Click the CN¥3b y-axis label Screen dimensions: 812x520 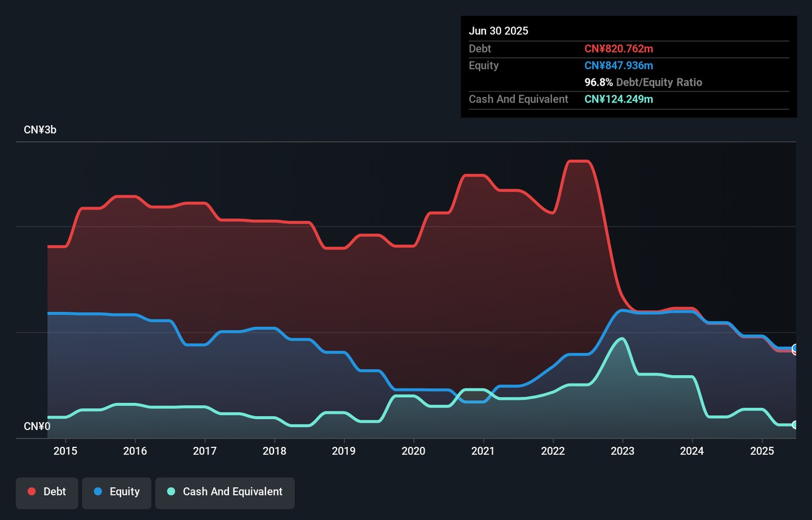pyautogui.click(x=40, y=130)
